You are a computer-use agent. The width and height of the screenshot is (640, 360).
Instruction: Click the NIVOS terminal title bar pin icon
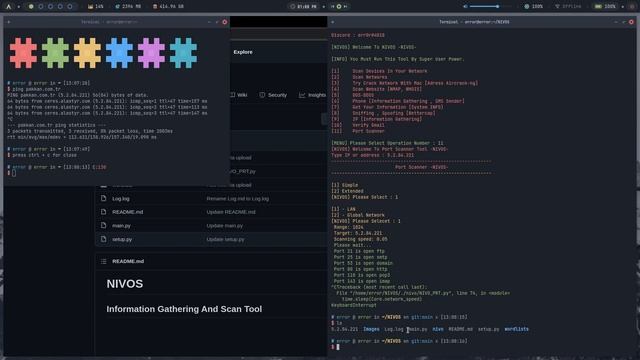point(333,22)
